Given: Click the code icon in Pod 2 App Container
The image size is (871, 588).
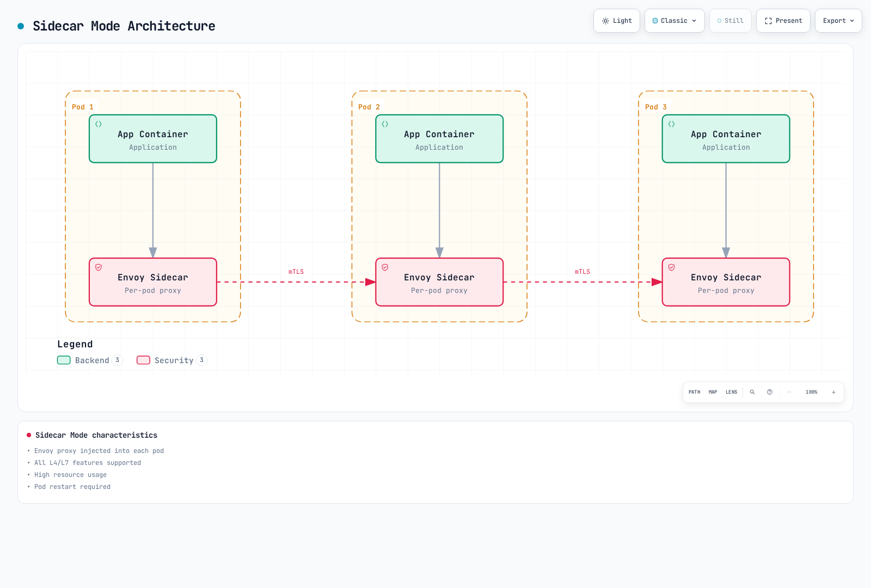Looking at the screenshot, I should [385, 124].
